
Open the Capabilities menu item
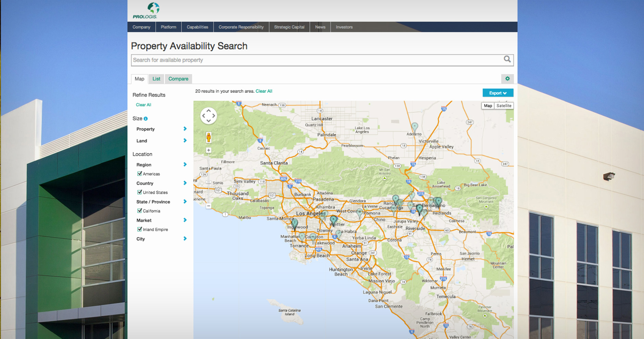[x=197, y=27]
